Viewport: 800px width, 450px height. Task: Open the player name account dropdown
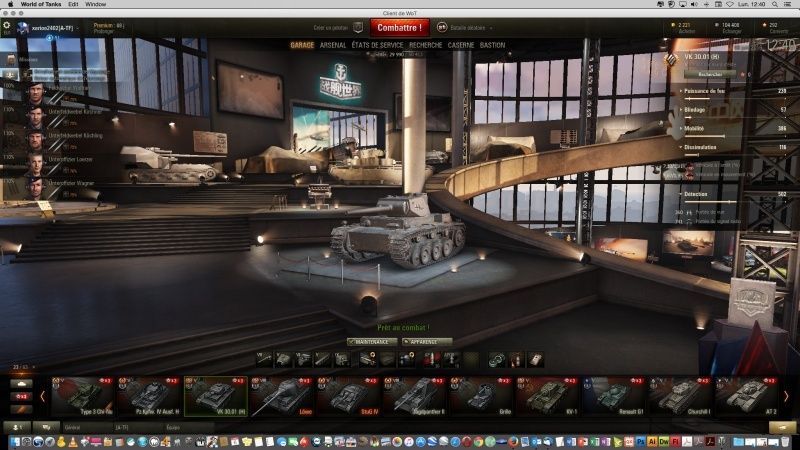point(54,28)
